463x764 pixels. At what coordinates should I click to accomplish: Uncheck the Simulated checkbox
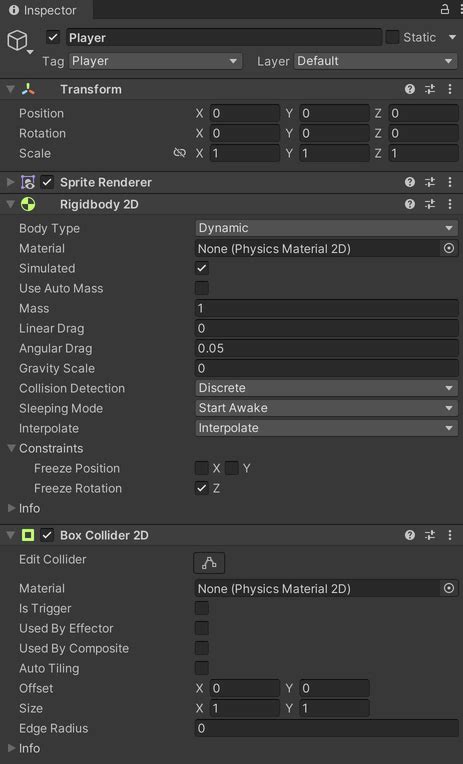(x=201, y=268)
